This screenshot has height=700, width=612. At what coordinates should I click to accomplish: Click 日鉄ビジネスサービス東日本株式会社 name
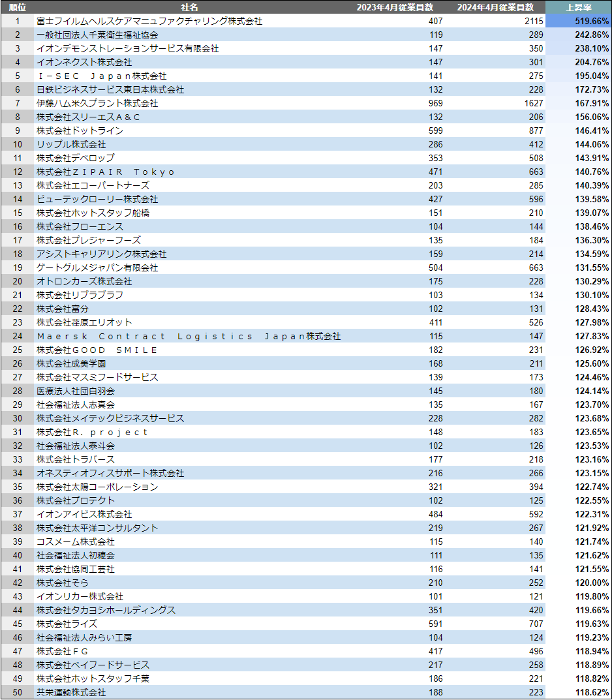(110, 89)
